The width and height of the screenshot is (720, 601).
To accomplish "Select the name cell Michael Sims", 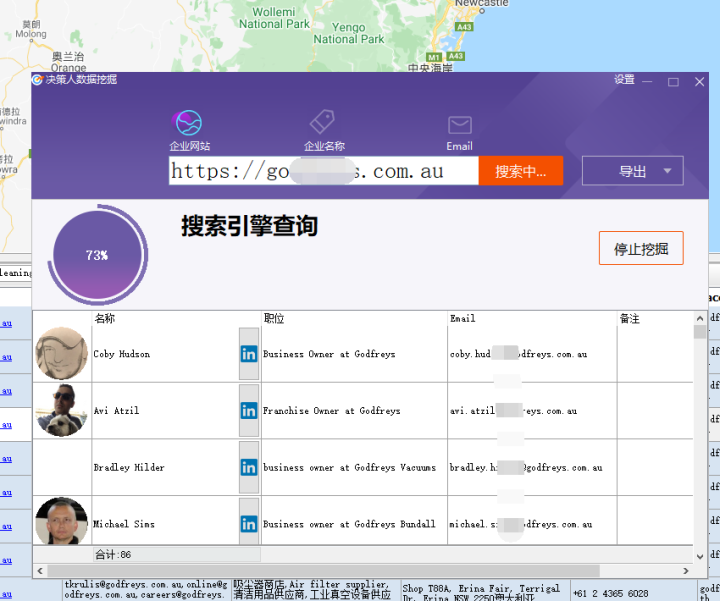I will coord(124,524).
